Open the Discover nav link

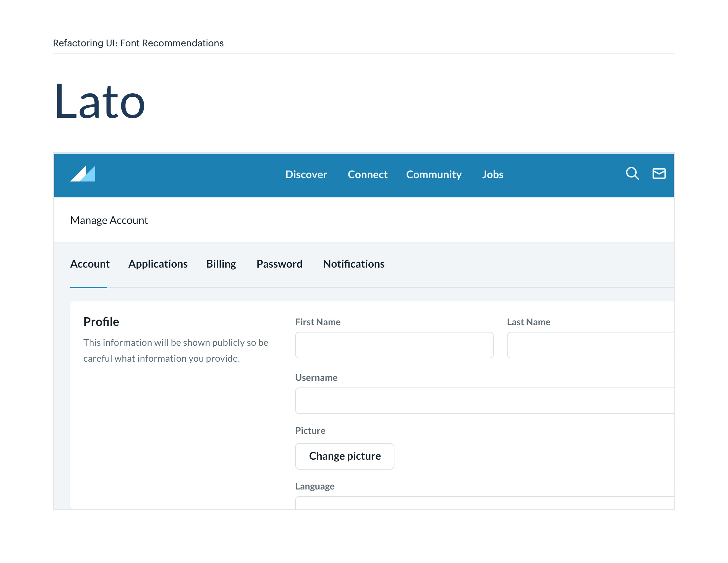(x=306, y=175)
